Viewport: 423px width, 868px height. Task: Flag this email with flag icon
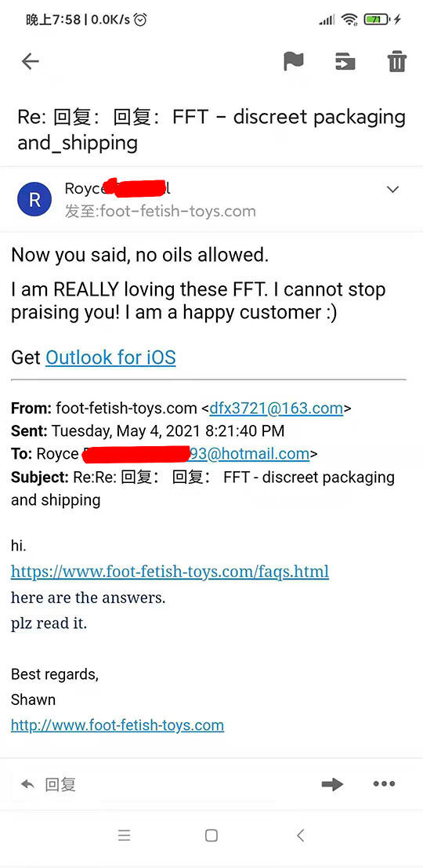pyautogui.click(x=294, y=61)
